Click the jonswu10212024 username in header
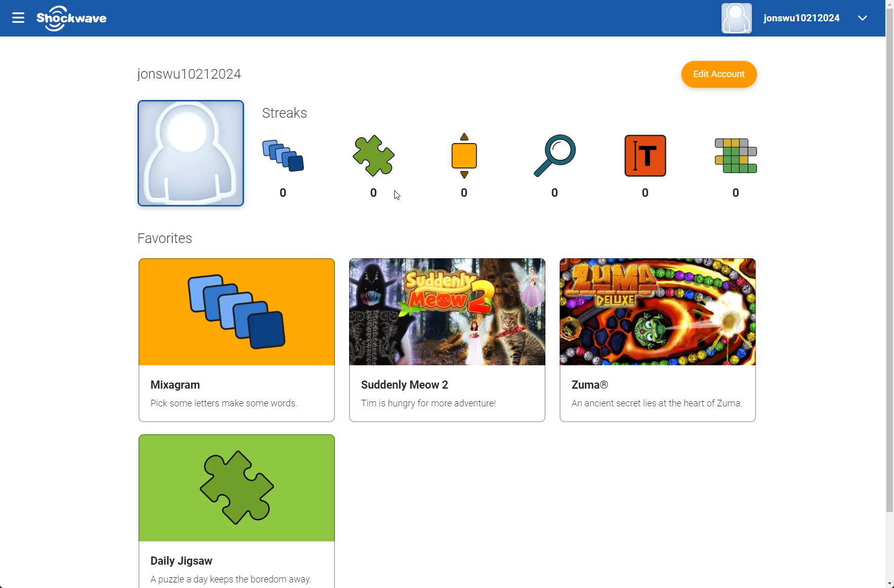Image resolution: width=894 pixels, height=588 pixels. tap(801, 18)
